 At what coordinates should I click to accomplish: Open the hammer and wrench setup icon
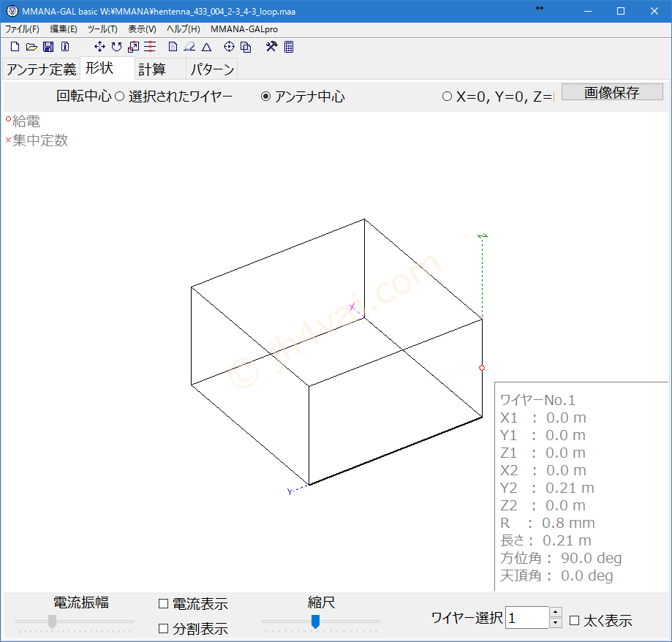(x=271, y=47)
